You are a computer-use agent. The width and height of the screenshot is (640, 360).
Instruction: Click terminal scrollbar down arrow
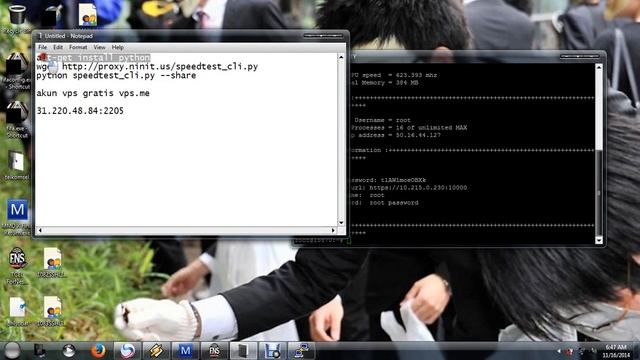coord(599,240)
